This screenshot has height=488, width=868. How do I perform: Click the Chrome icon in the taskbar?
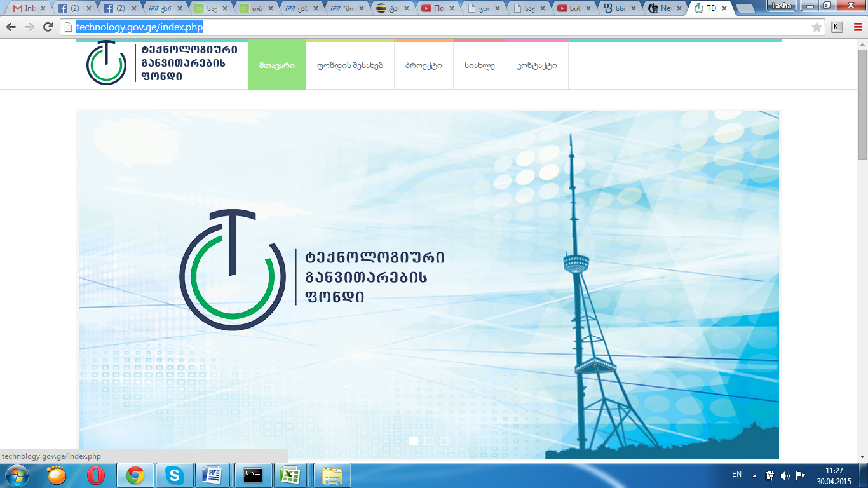coord(135,475)
